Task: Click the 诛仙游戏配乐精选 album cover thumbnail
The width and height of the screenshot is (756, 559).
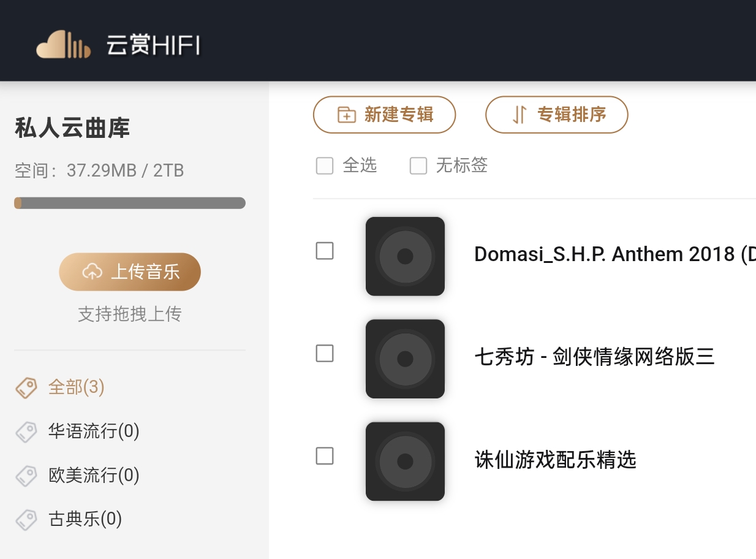Action: coord(405,461)
